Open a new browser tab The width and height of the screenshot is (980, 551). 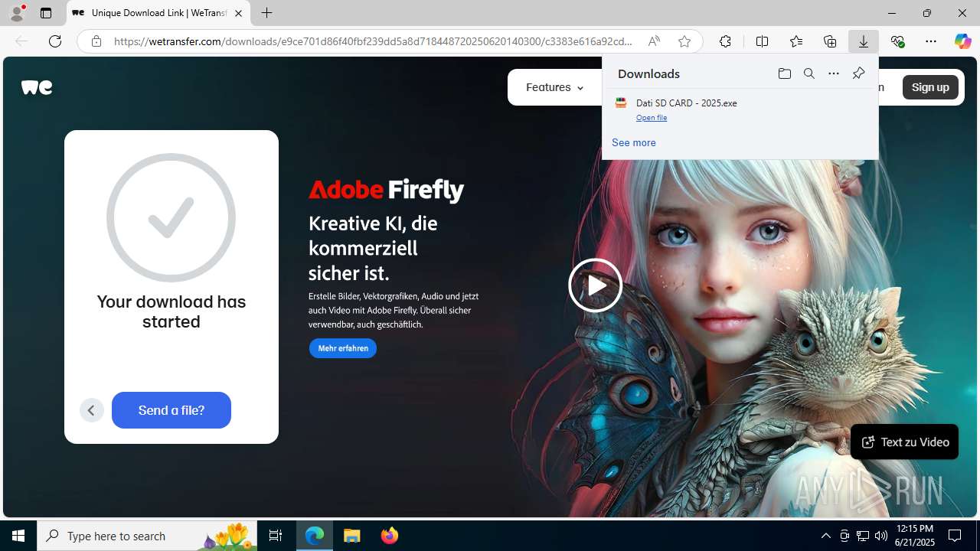click(266, 13)
